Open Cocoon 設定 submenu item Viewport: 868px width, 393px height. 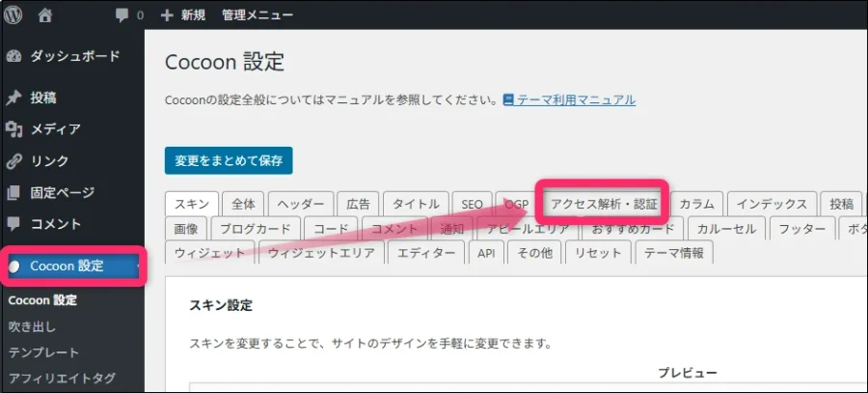pos(42,301)
